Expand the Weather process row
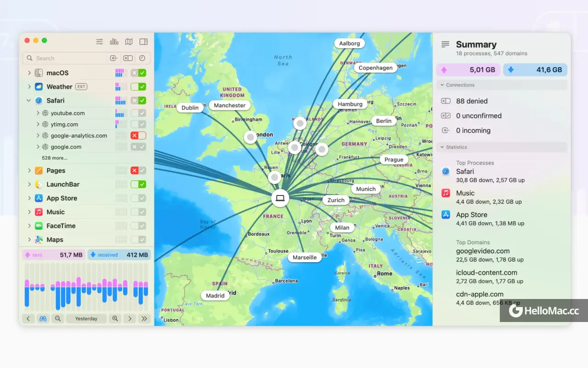The image size is (588, 368). point(29,86)
